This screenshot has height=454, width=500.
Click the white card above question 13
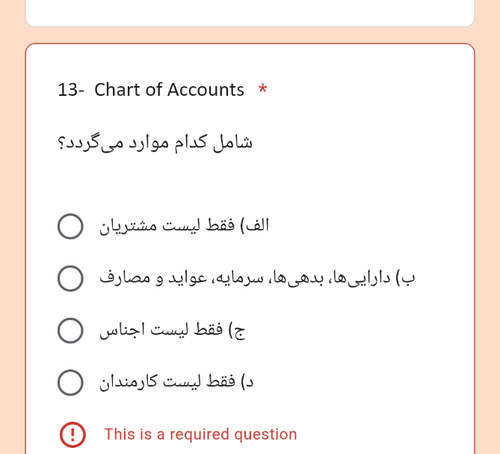(x=250, y=13)
